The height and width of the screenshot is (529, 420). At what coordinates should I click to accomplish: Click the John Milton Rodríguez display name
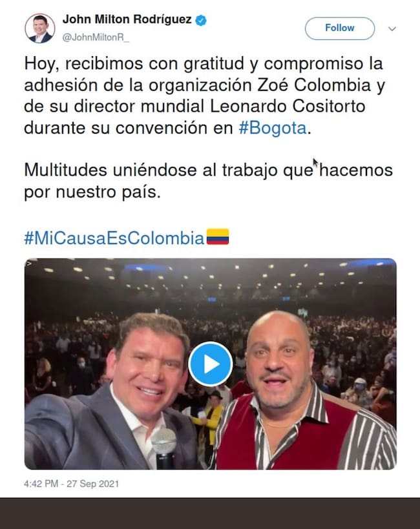point(127,19)
